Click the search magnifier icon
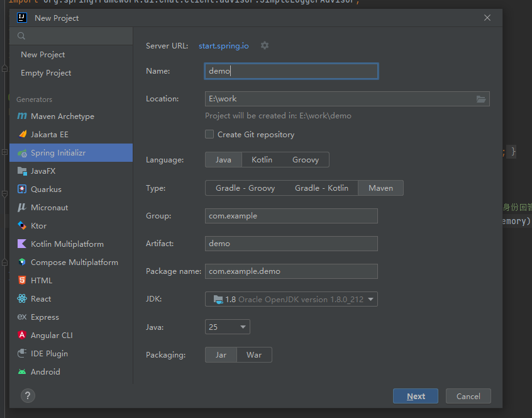The width and height of the screenshot is (532, 418). [x=21, y=36]
